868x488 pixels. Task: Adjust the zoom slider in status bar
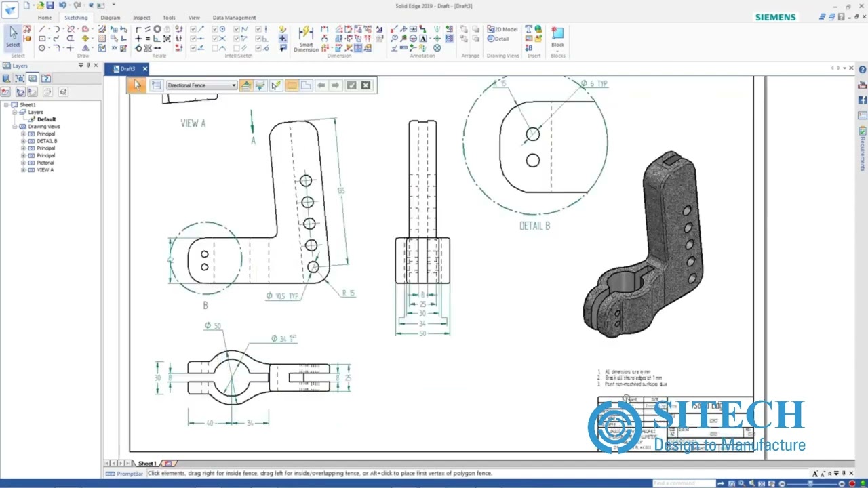point(810,483)
